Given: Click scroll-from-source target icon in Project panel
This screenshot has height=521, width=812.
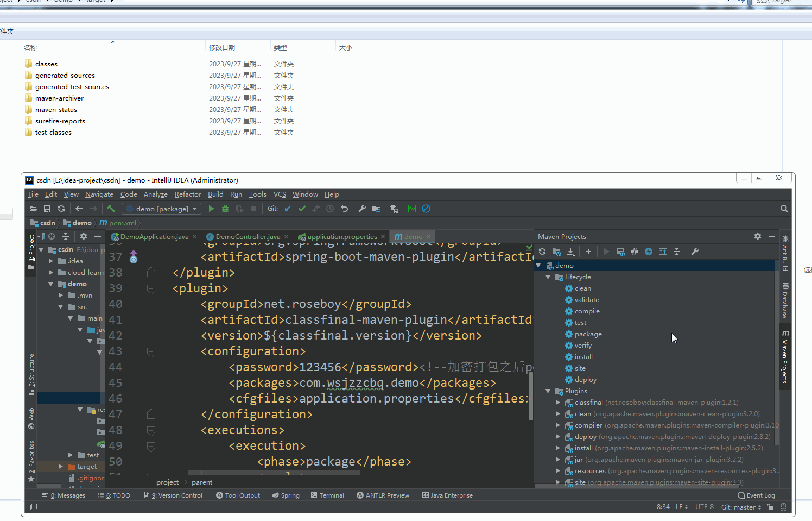Looking at the screenshot, I should click(52, 236).
